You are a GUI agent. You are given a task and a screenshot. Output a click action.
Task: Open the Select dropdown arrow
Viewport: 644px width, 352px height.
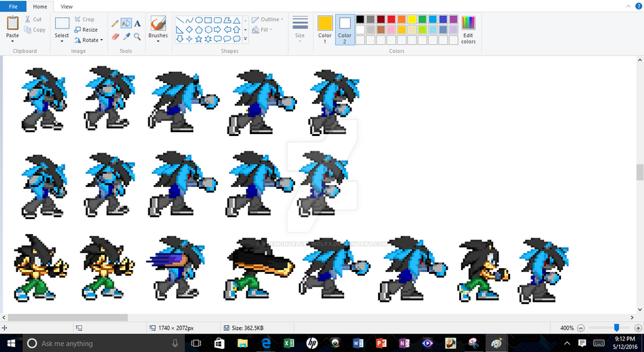[x=62, y=42]
